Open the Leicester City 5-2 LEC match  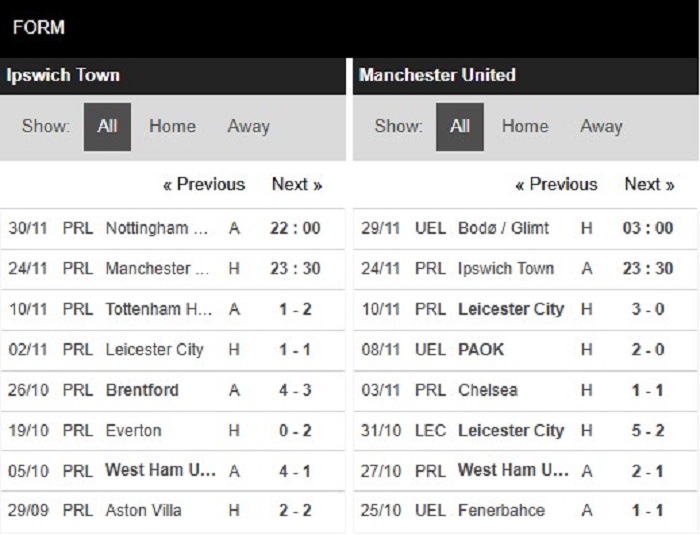click(x=525, y=431)
